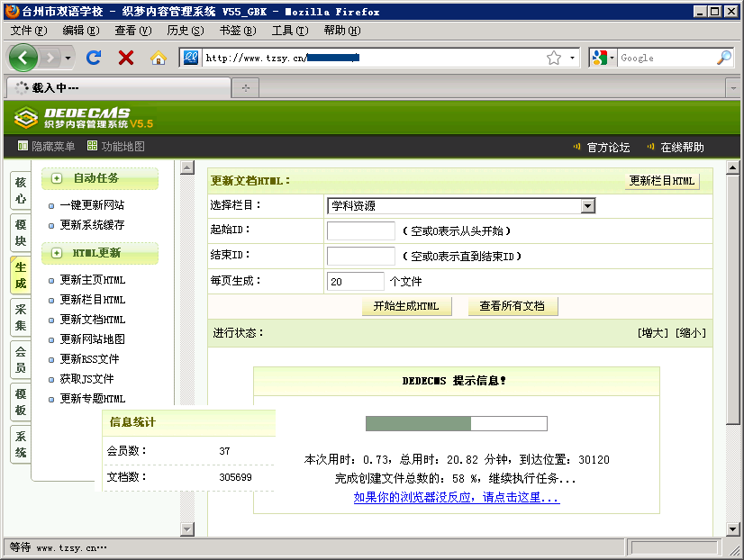Click the 起始ID input field
Image resolution: width=744 pixels, height=560 pixels.
360,231
